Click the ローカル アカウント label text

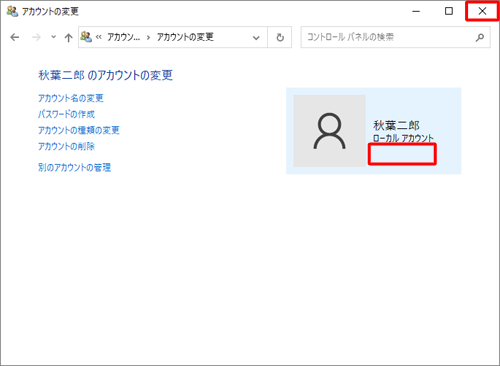403,138
